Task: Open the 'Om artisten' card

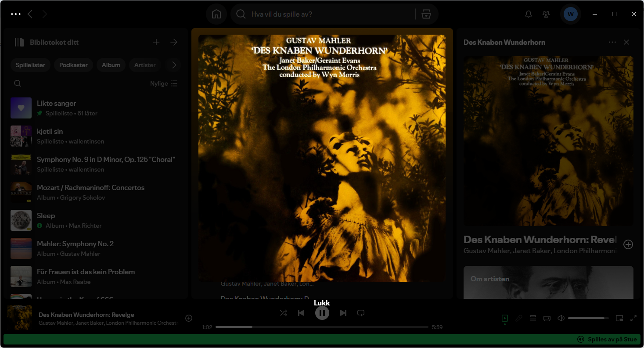Action: tap(548, 282)
